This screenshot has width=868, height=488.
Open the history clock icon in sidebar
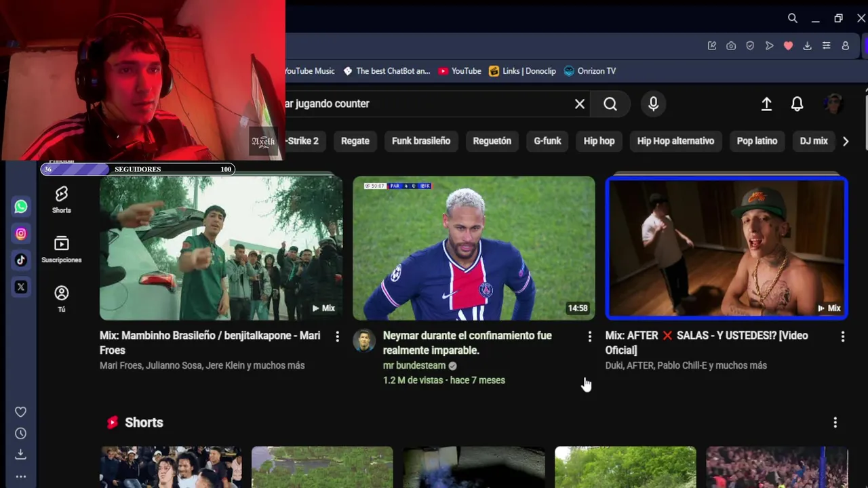21,433
